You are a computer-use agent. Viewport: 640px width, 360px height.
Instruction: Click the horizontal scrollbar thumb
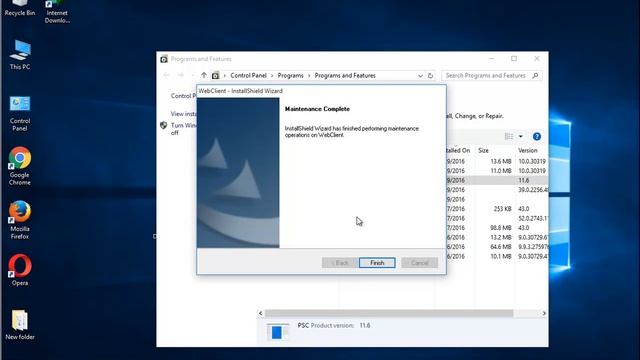(x=389, y=313)
